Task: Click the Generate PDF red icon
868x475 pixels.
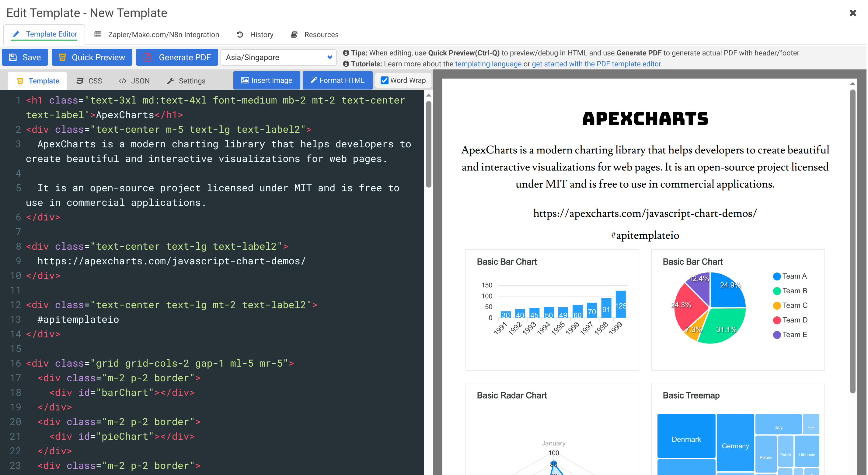Action: pyautogui.click(x=147, y=57)
